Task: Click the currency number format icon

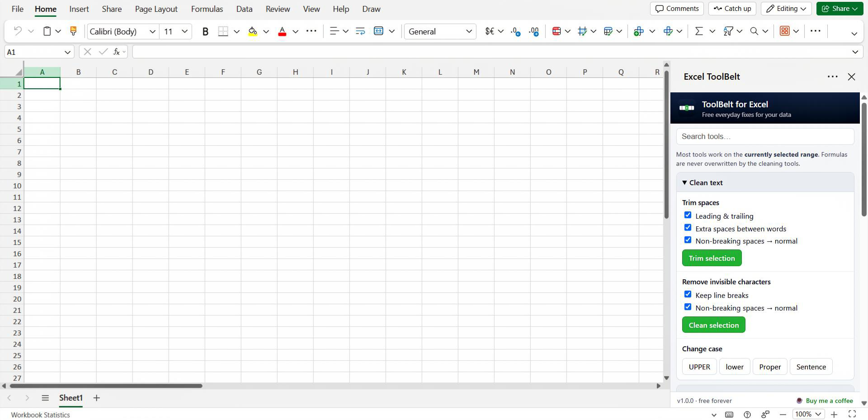Action: click(490, 31)
